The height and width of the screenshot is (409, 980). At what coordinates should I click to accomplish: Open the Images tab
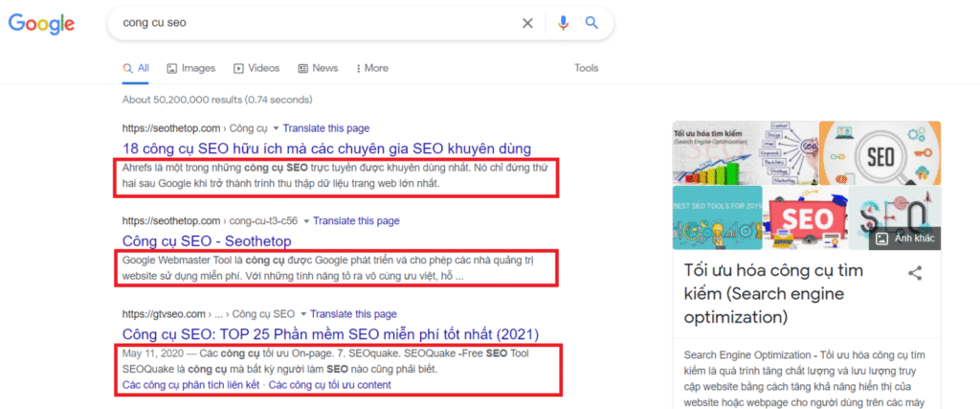[190, 68]
